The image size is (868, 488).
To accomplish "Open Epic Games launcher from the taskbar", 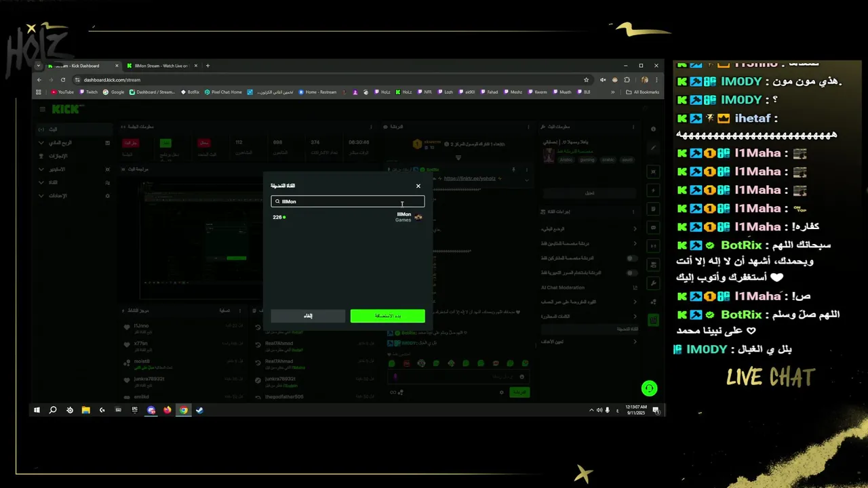I will pos(134,410).
